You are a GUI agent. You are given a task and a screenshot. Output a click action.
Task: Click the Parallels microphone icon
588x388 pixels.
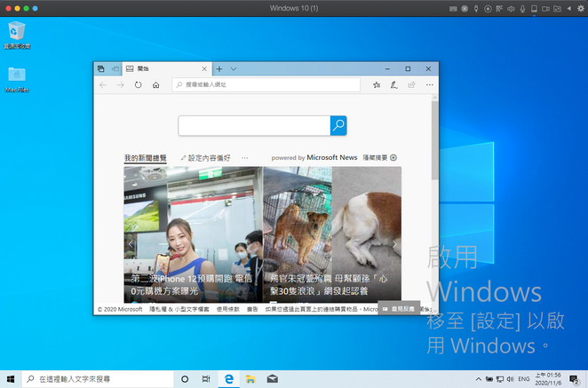click(x=523, y=8)
